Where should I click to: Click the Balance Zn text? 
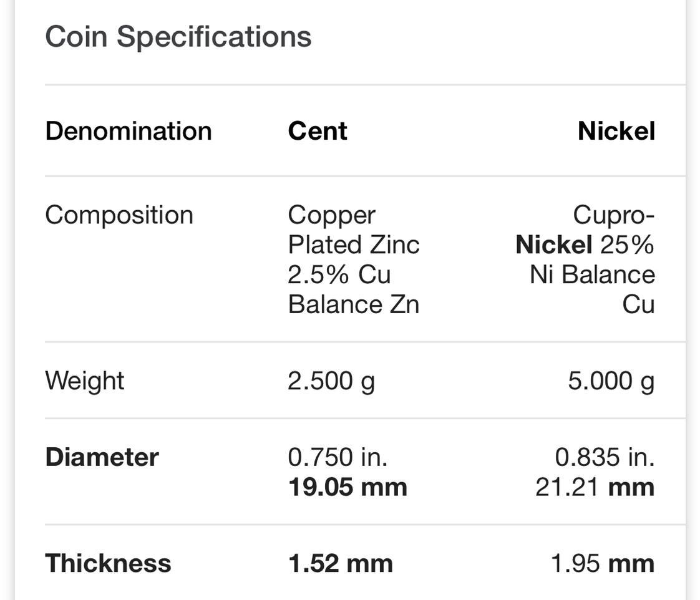tap(353, 304)
